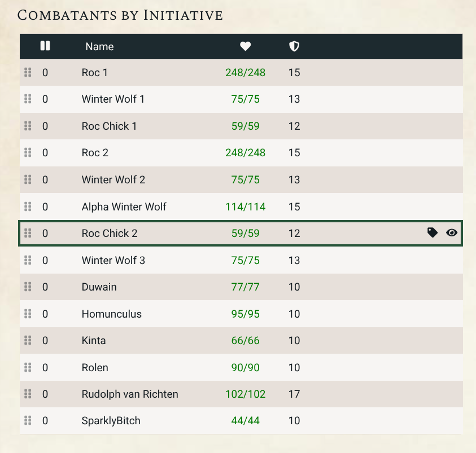Click Winter Wolf 3's initiative value
This screenshot has height=453, width=476.
click(45, 260)
